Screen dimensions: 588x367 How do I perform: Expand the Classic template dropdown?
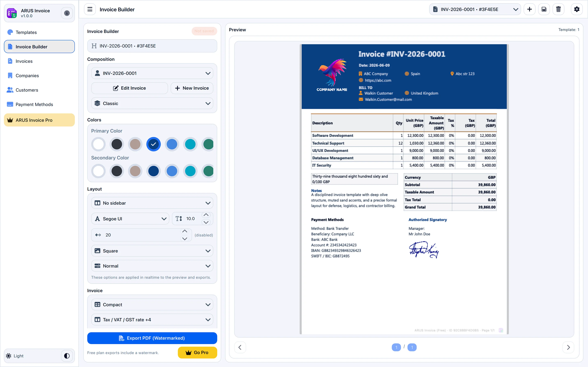point(152,103)
